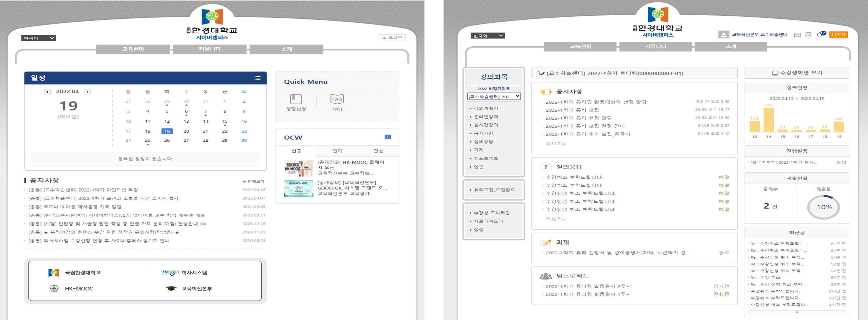Switch to the 인기 tab in OCW
868x320 pixels.
[x=337, y=151]
